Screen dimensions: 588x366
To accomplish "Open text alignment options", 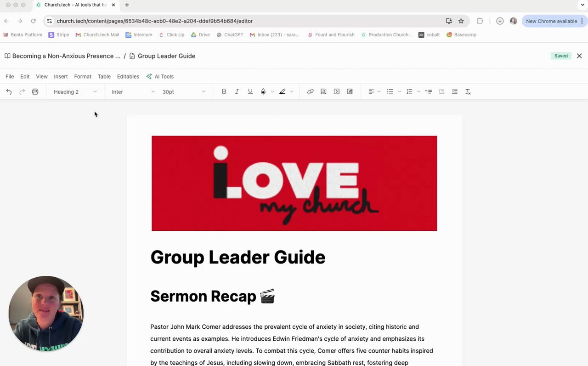I will [371, 91].
